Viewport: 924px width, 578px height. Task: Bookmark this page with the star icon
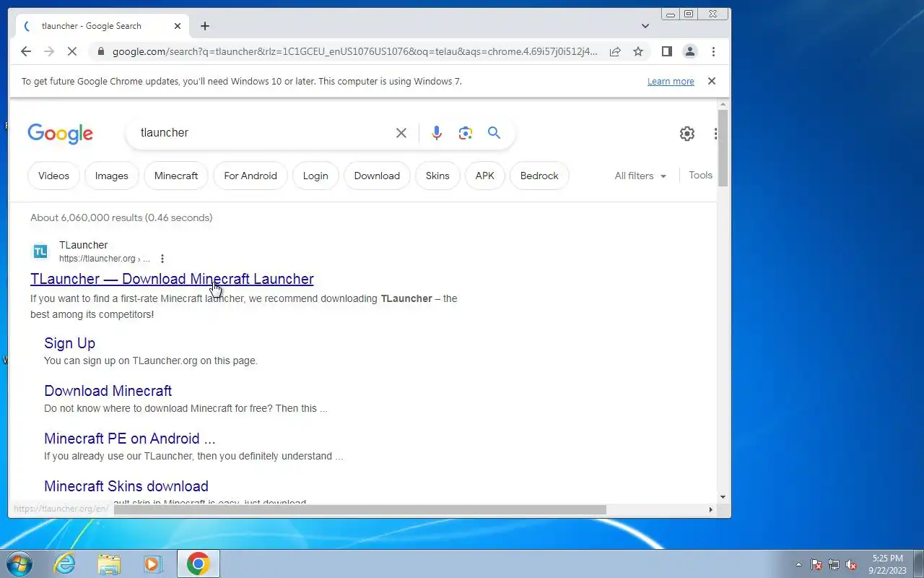638,51
